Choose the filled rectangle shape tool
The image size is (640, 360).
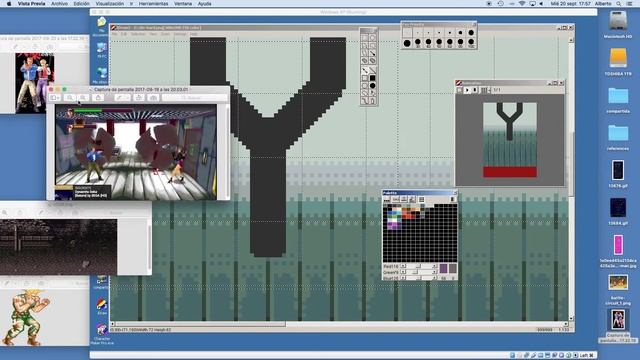tap(373, 78)
